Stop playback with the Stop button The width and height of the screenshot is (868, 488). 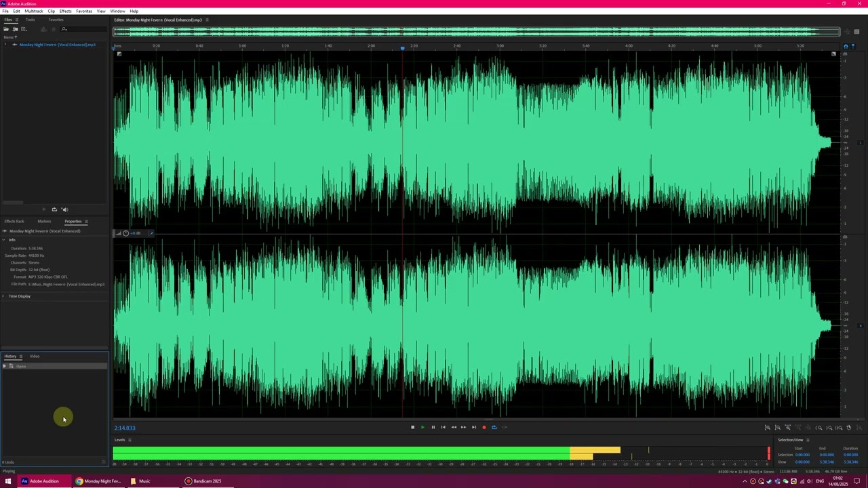coord(412,428)
